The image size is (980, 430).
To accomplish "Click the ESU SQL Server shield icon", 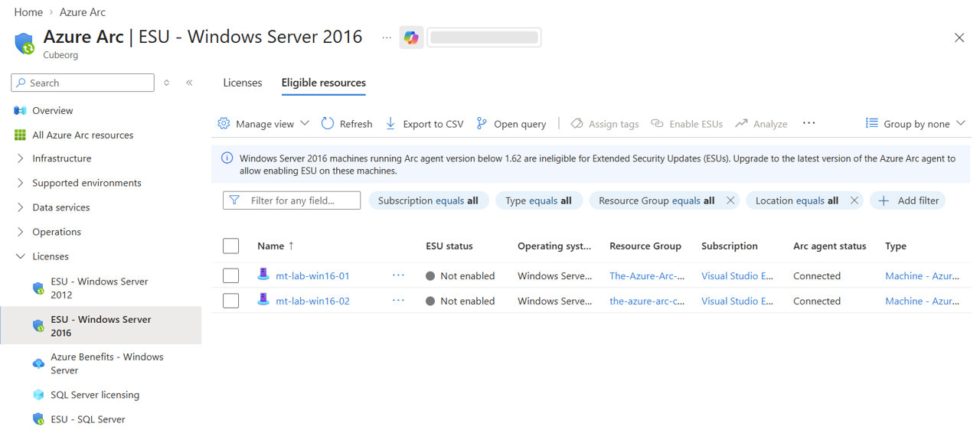I will (x=38, y=419).
